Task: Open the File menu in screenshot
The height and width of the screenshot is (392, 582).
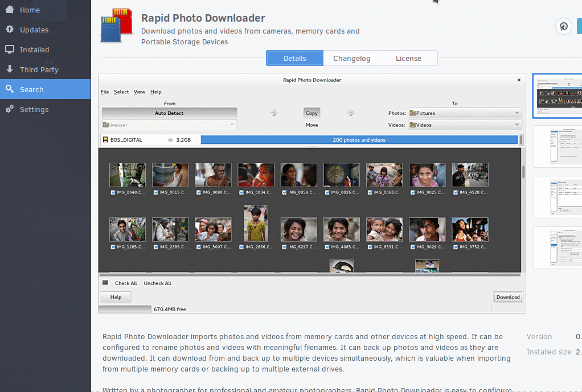Action: (x=105, y=92)
